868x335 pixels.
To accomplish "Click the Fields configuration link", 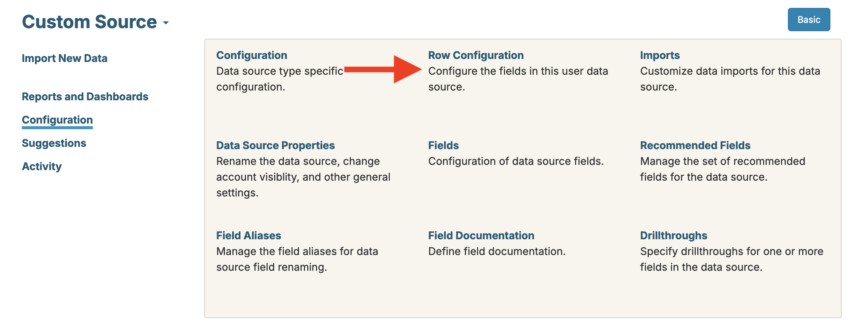I will point(443,145).
